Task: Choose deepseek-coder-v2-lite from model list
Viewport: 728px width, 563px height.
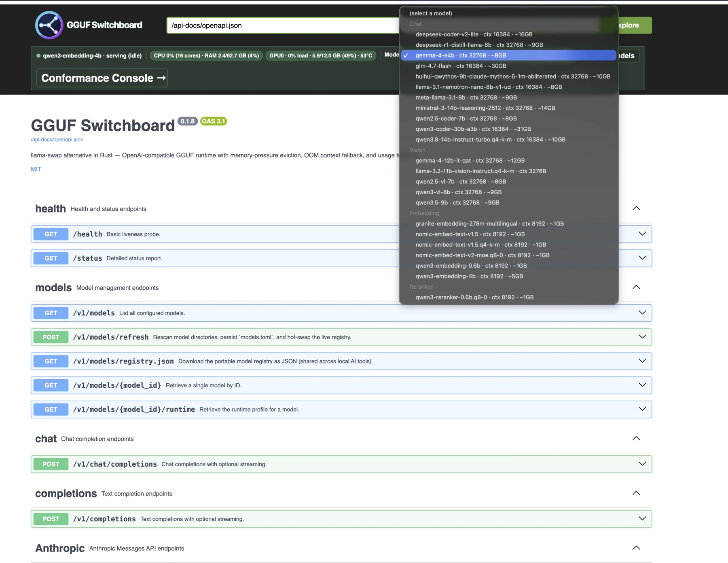Action: point(508,34)
